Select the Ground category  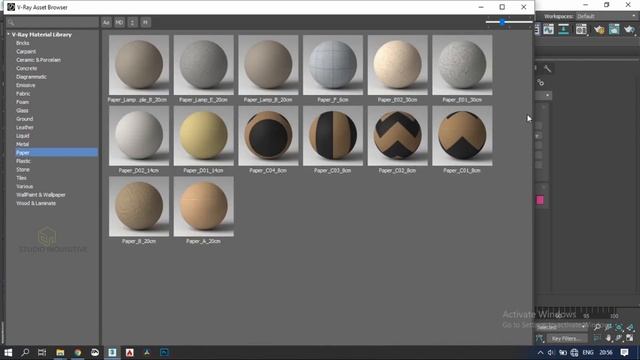24,119
